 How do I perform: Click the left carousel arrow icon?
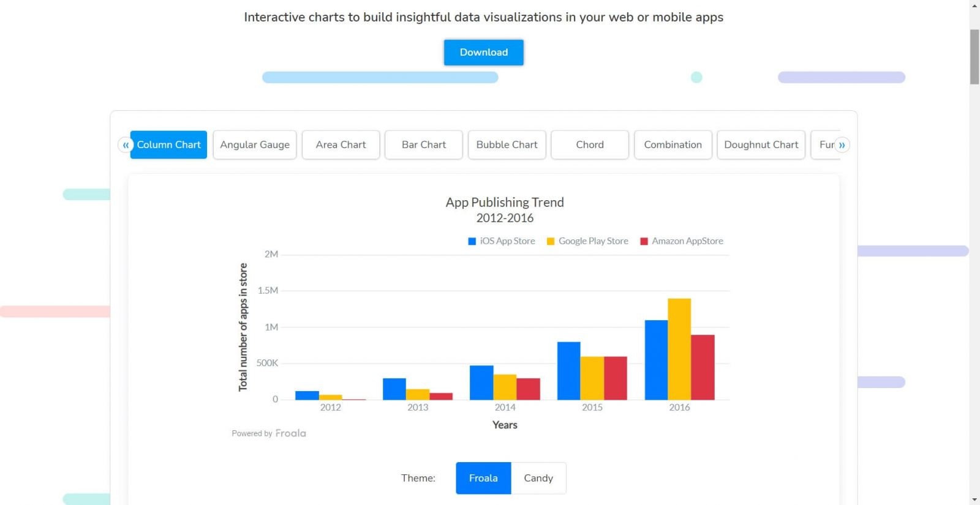(x=126, y=145)
